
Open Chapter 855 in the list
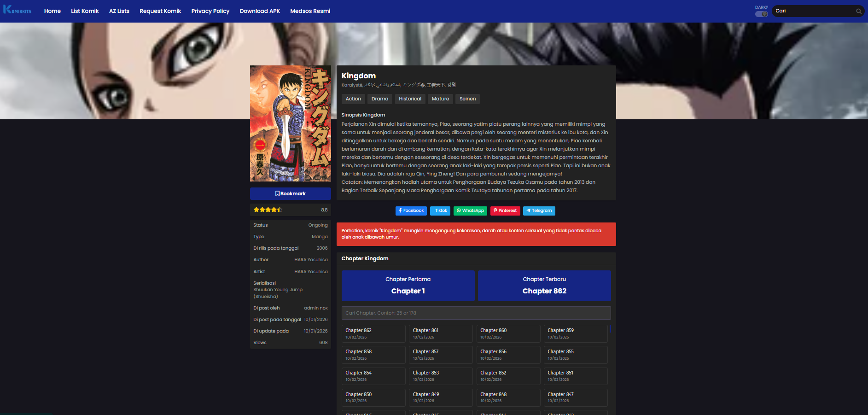click(576, 355)
